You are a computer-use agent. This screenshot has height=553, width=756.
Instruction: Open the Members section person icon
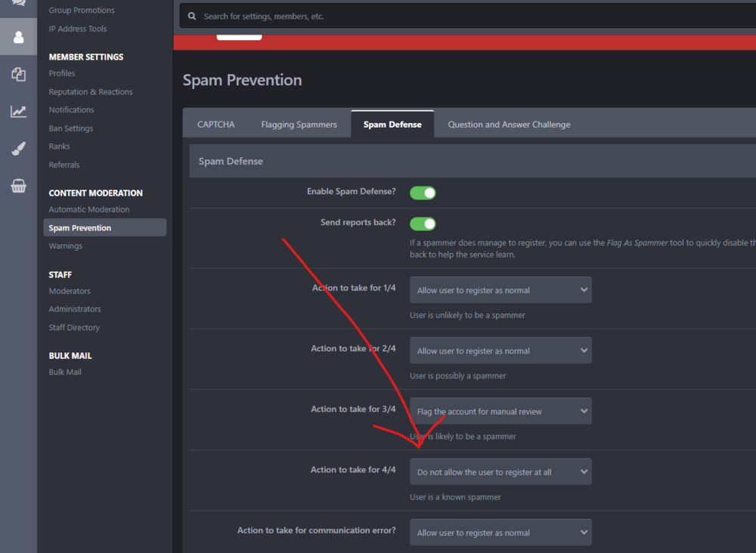coord(18,37)
